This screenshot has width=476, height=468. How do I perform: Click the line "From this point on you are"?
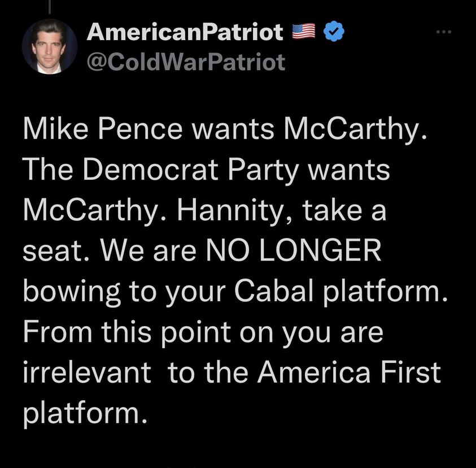point(203,333)
